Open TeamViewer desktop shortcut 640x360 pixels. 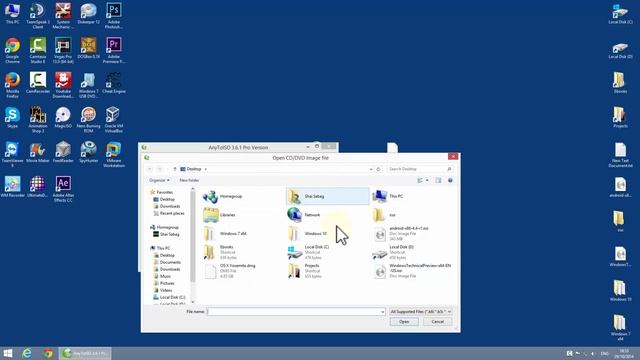point(12,154)
